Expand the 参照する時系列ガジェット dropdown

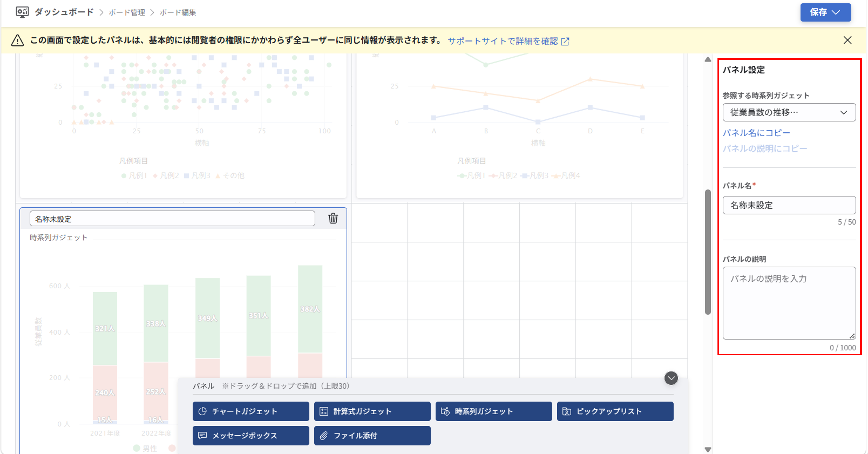tap(789, 112)
